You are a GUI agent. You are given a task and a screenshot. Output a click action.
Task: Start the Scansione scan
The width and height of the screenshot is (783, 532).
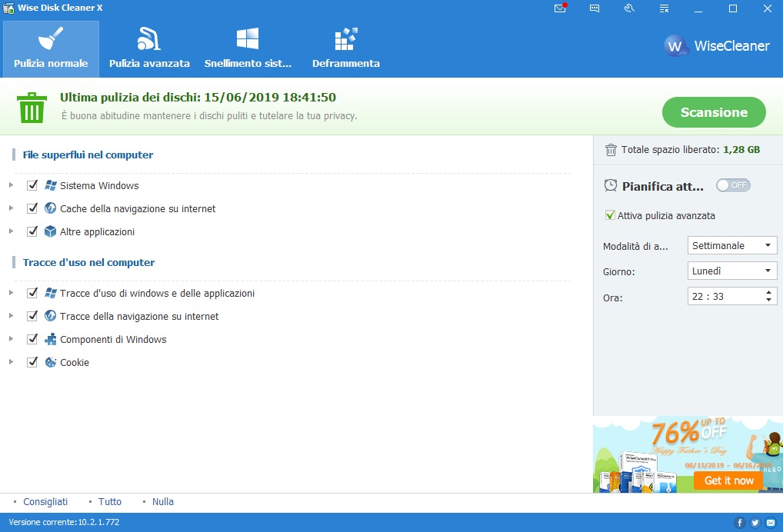pyautogui.click(x=714, y=112)
